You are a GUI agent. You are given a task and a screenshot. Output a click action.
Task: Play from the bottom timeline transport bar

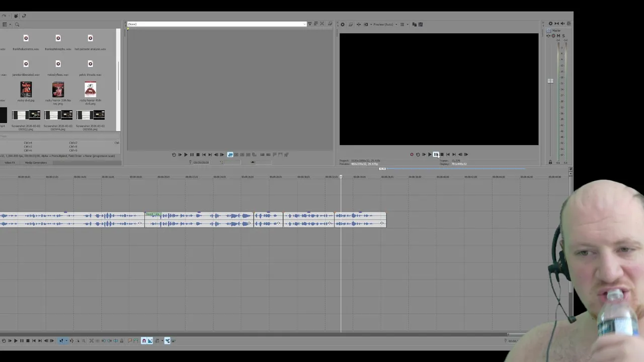tap(16, 340)
